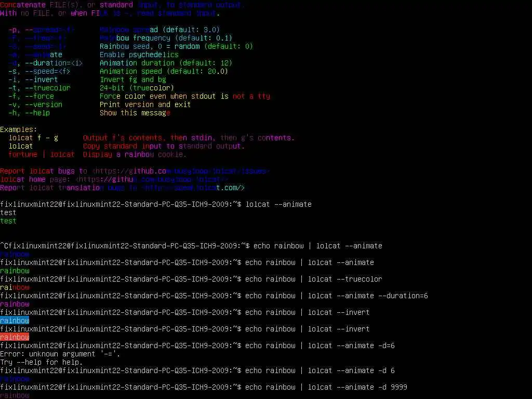Image resolution: width=532 pixels, height=399 pixels.
Task: Click the command ending with "-d=6"
Action: pos(197,345)
